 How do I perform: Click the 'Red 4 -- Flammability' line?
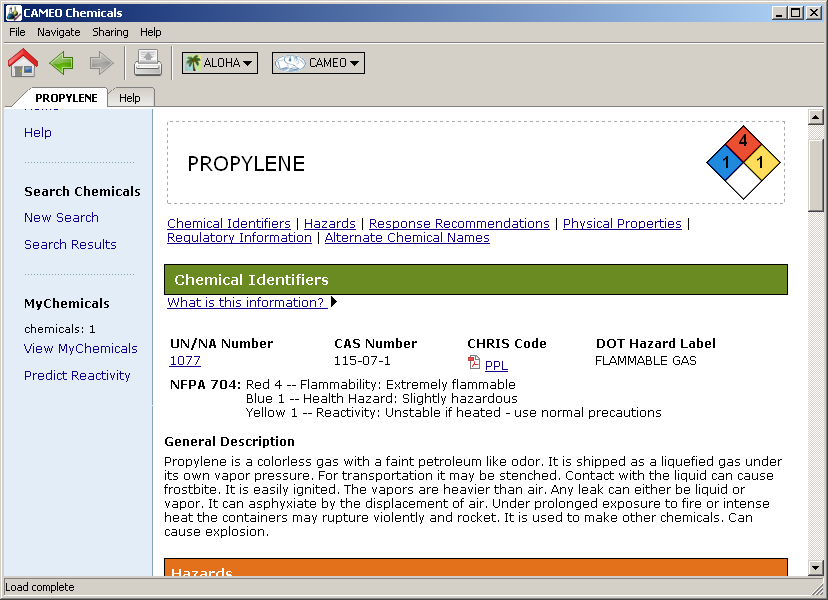pyautogui.click(x=381, y=385)
